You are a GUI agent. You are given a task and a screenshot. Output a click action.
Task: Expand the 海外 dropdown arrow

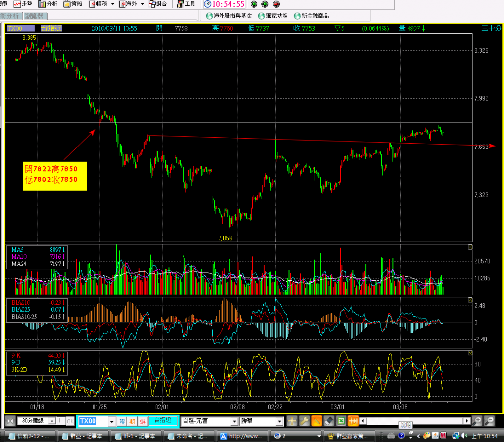142,4
